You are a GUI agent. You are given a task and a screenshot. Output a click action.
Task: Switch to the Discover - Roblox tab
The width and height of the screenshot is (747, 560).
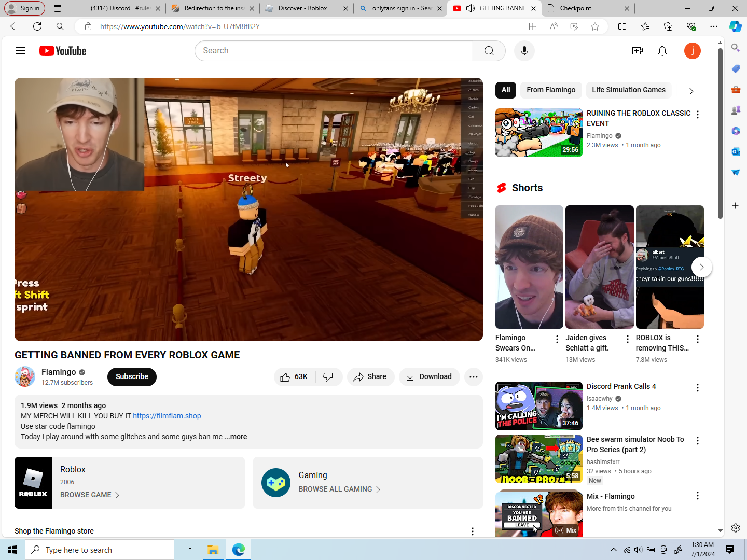click(307, 8)
